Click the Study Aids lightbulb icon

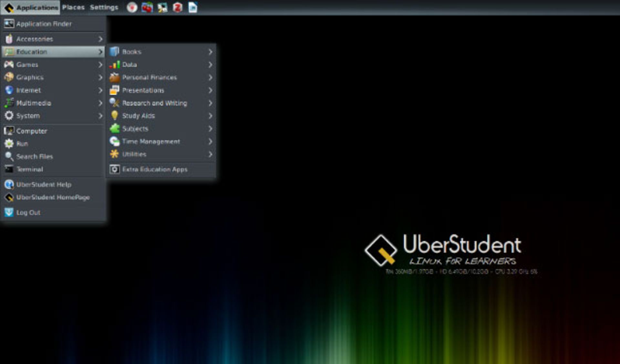(x=115, y=116)
